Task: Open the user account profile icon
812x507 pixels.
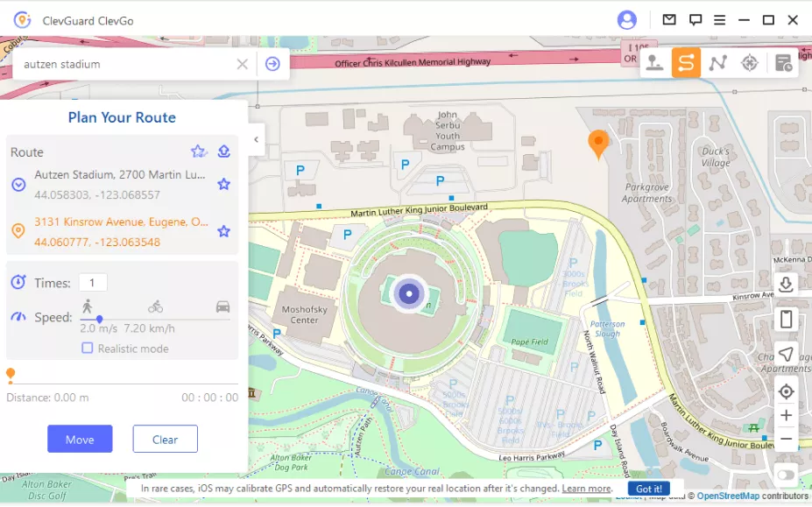Action: coord(626,20)
